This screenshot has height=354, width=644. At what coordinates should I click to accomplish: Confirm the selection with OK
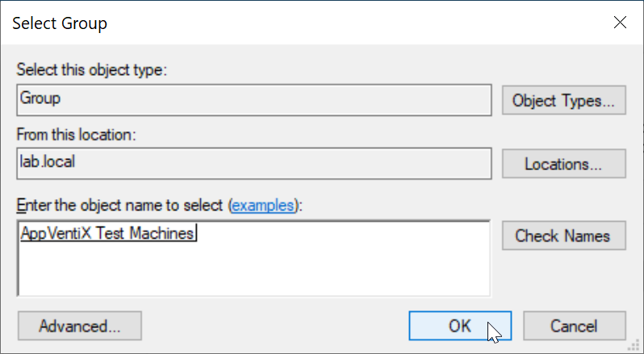coord(460,326)
